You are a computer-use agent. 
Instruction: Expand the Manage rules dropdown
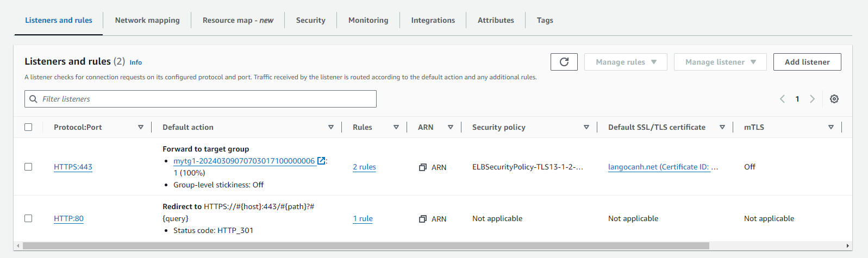626,62
